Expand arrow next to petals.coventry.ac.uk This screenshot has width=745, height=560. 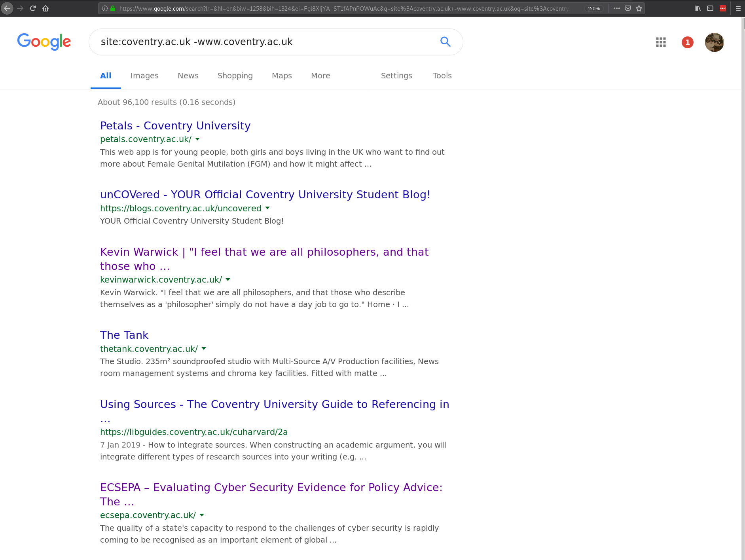click(197, 139)
